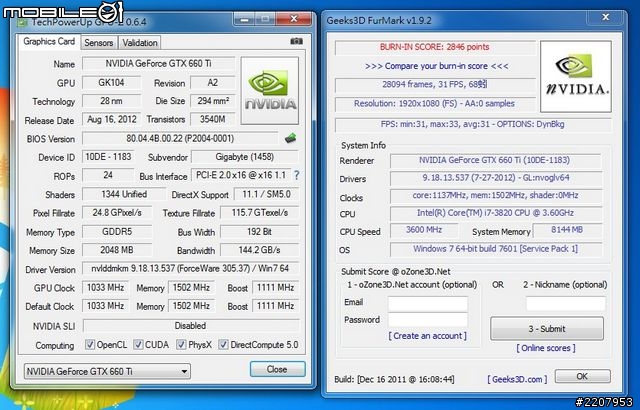The width and height of the screenshot is (640, 410).
Task: Click the Driver Version field in GPU-Z
Action: click(190, 268)
